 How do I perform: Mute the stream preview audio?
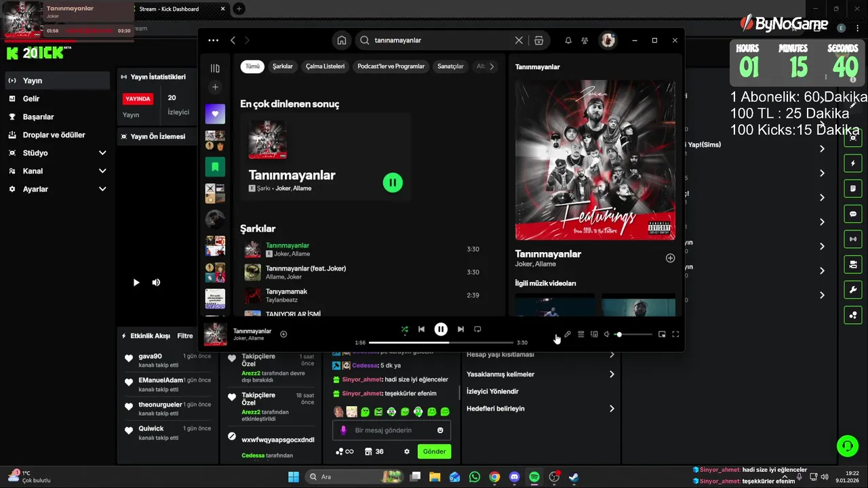click(156, 283)
